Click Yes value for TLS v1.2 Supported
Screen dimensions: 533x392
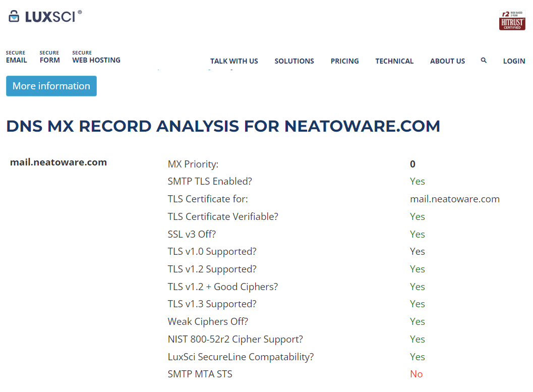[417, 269]
